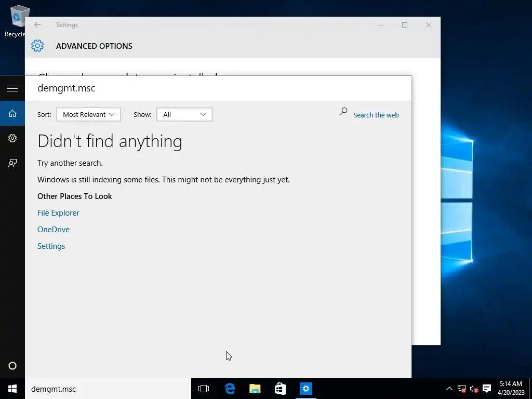
Task: Click the muted volume tray icon
Action: pos(474,389)
